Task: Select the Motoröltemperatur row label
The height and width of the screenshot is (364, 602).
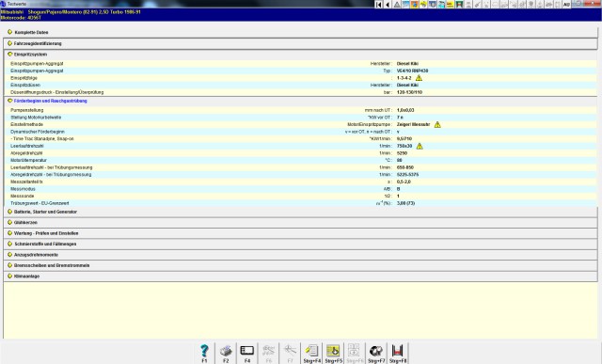Action: click(x=28, y=160)
